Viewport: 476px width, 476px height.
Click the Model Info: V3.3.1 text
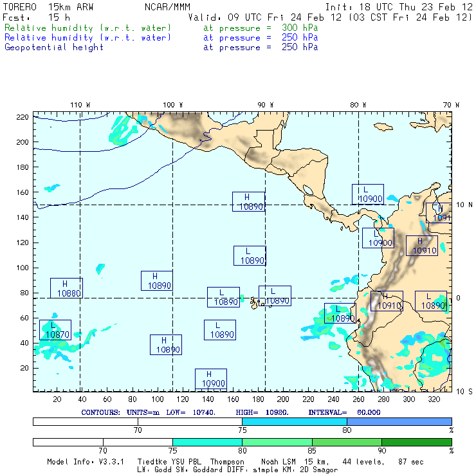click(x=84, y=462)
